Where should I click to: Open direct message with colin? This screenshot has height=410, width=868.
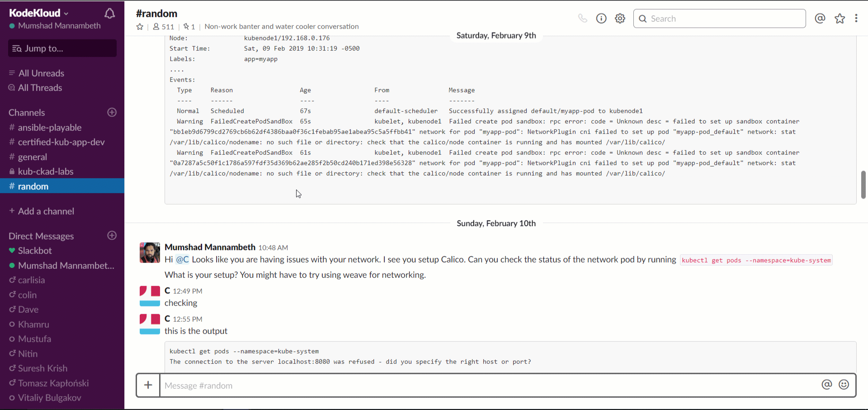click(27, 295)
